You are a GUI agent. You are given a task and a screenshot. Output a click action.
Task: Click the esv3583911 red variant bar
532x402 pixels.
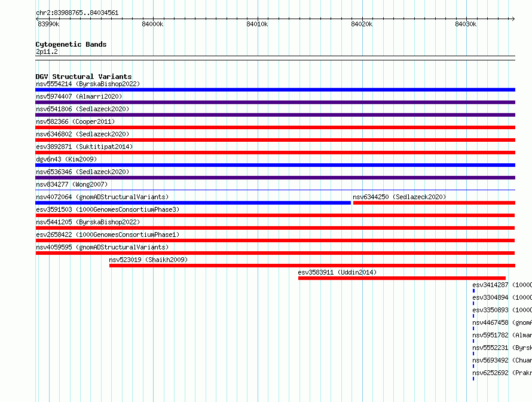pyautogui.click(x=402, y=278)
